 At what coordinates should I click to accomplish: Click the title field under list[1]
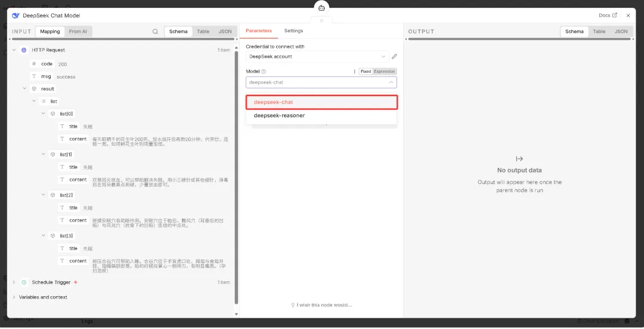tap(73, 167)
